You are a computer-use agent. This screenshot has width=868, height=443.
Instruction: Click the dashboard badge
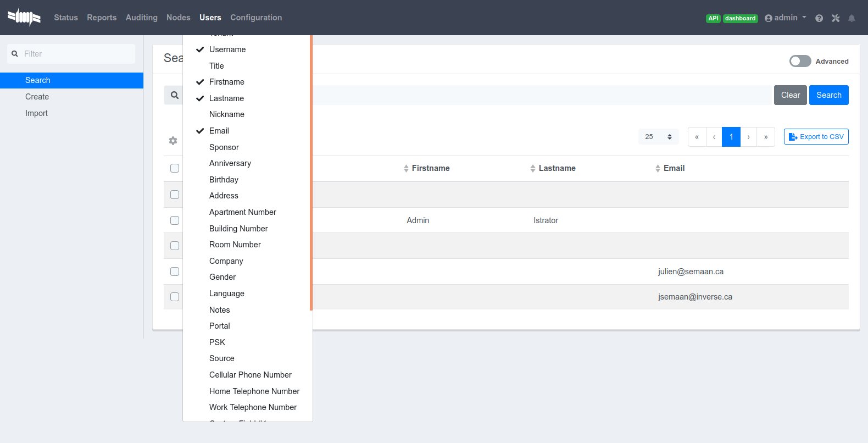click(x=740, y=18)
